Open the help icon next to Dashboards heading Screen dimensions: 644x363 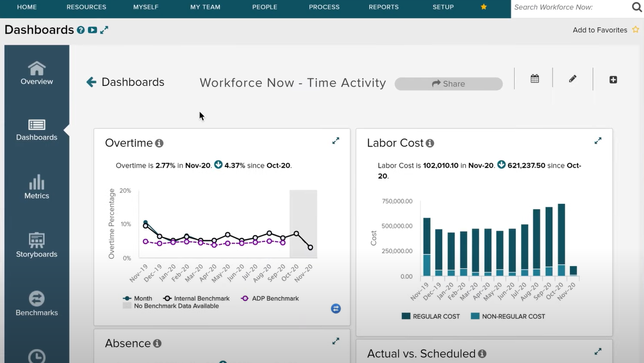pos(80,30)
